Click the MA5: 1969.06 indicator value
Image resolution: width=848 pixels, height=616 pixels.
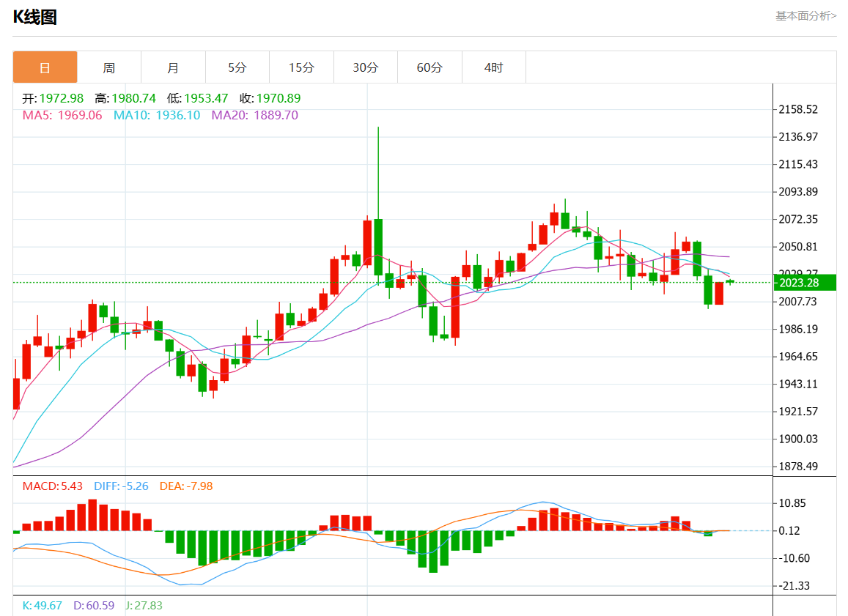[62, 115]
